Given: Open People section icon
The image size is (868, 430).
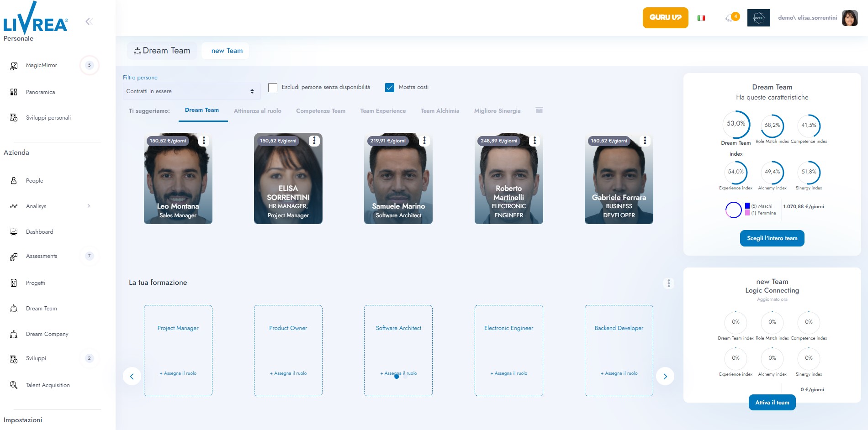Looking at the screenshot, I should (14, 181).
